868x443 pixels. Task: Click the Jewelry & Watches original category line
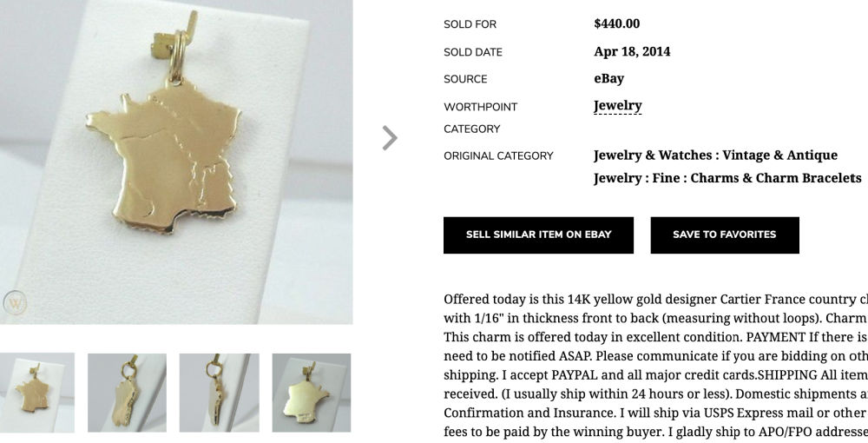715,155
